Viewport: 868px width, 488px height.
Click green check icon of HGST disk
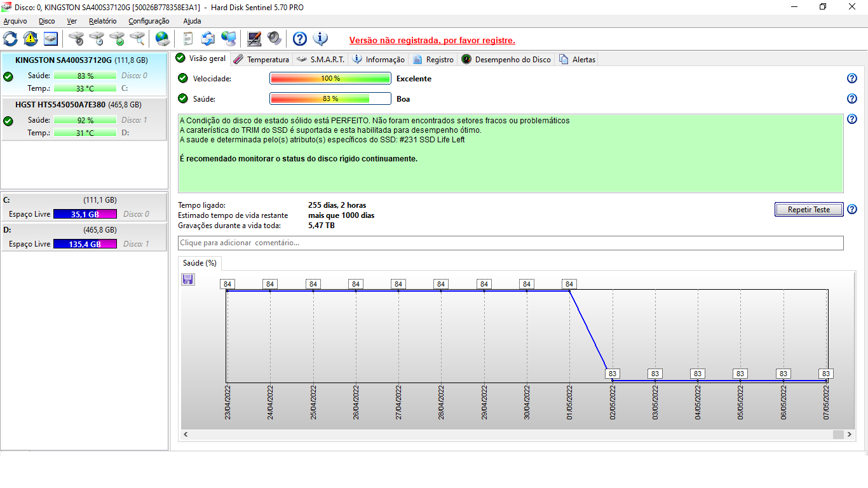(8, 121)
